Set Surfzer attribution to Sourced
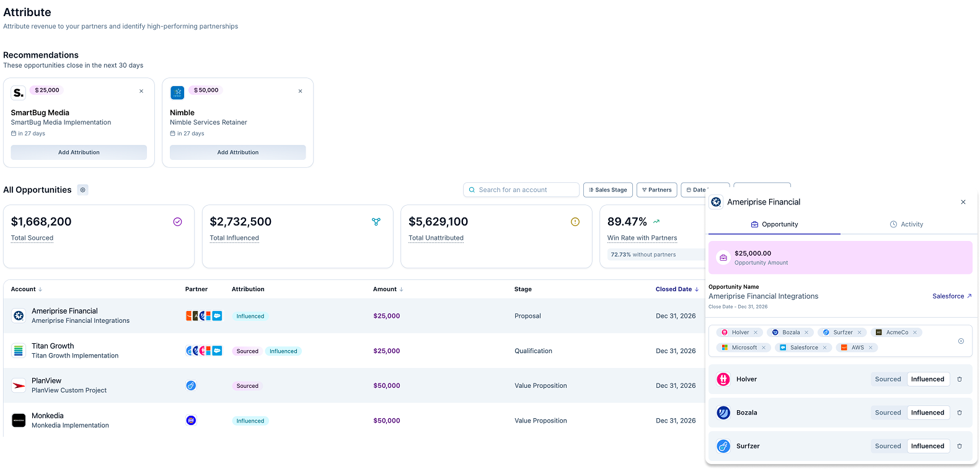Screen dimensions: 980x469 point(888,446)
